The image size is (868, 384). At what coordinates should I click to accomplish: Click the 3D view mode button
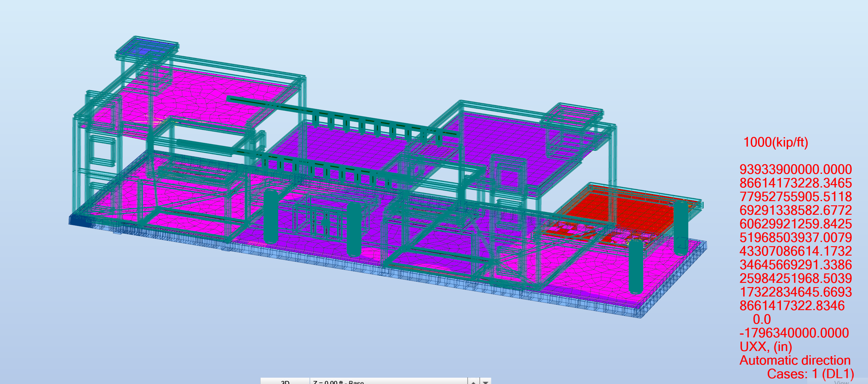285,381
